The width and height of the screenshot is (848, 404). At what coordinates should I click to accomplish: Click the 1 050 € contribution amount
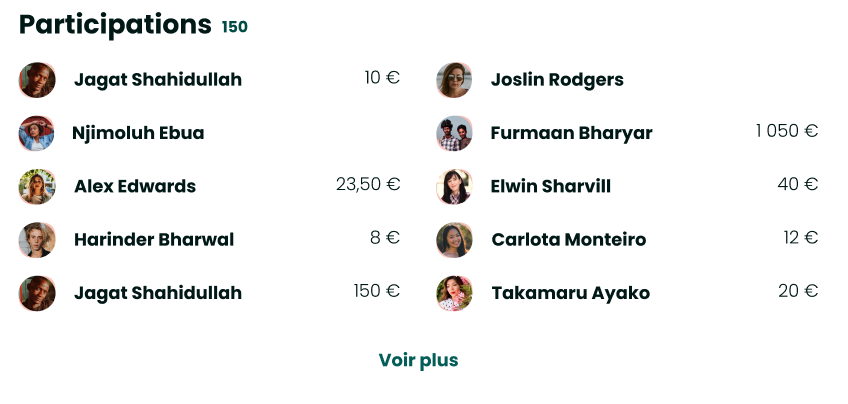point(787,131)
